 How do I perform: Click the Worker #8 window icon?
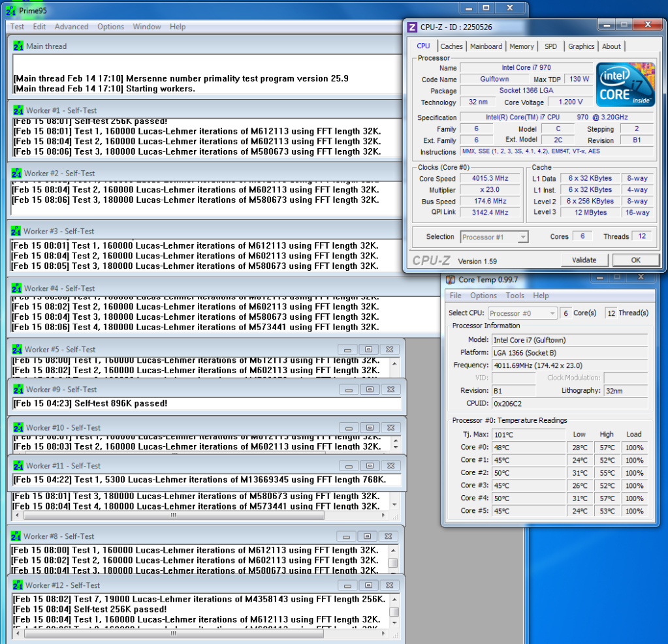point(16,536)
